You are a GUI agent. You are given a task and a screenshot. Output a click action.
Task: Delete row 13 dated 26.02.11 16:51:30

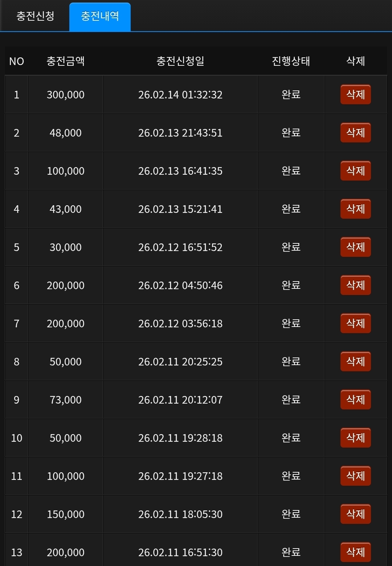(x=355, y=552)
